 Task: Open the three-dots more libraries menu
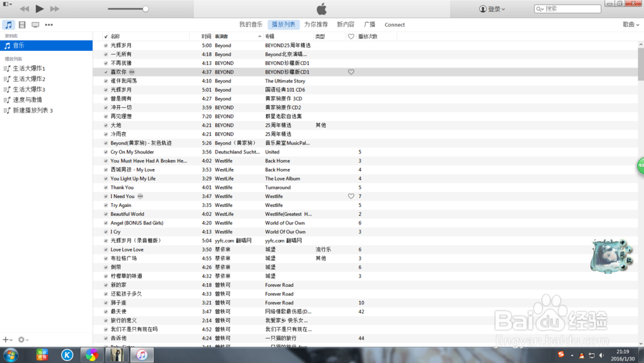pyautogui.click(x=49, y=25)
